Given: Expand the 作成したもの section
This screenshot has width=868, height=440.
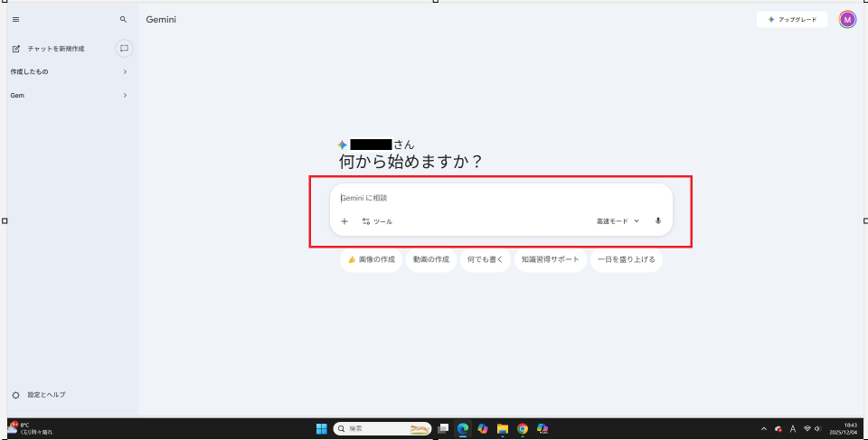Looking at the screenshot, I should click(x=125, y=71).
